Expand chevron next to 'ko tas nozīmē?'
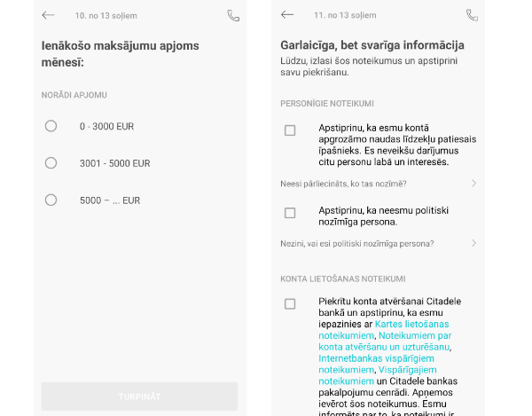532x416 pixels. pos(474,184)
